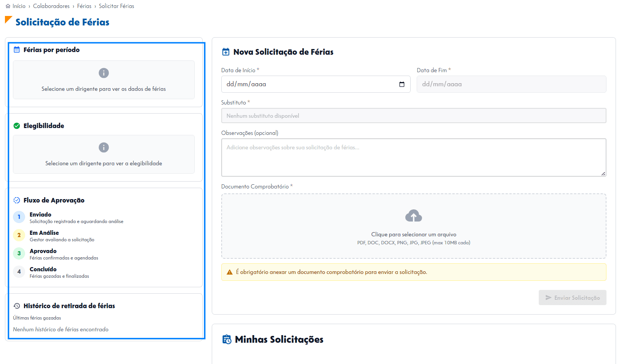Image resolution: width=622 pixels, height=364 pixels.
Task: Click the Data de Fim date field
Action: pos(511,84)
